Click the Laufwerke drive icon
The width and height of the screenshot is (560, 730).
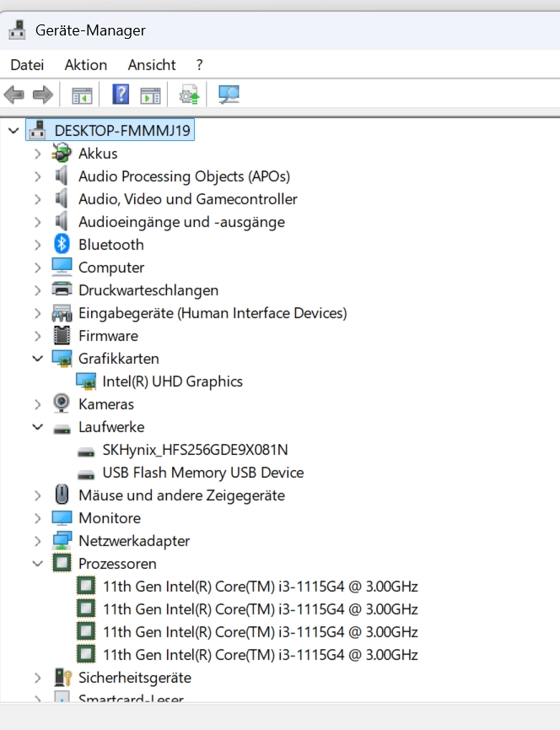pyautogui.click(x=62, y=429)
